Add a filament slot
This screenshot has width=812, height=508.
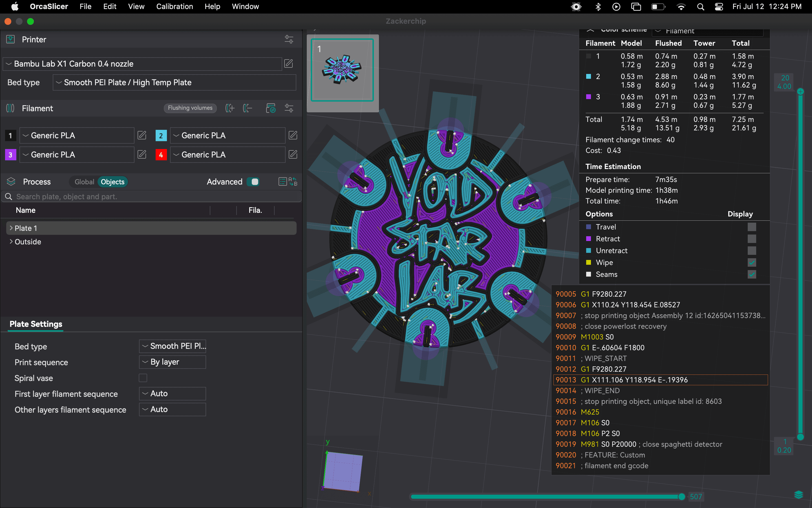click(x=230, y=108)
